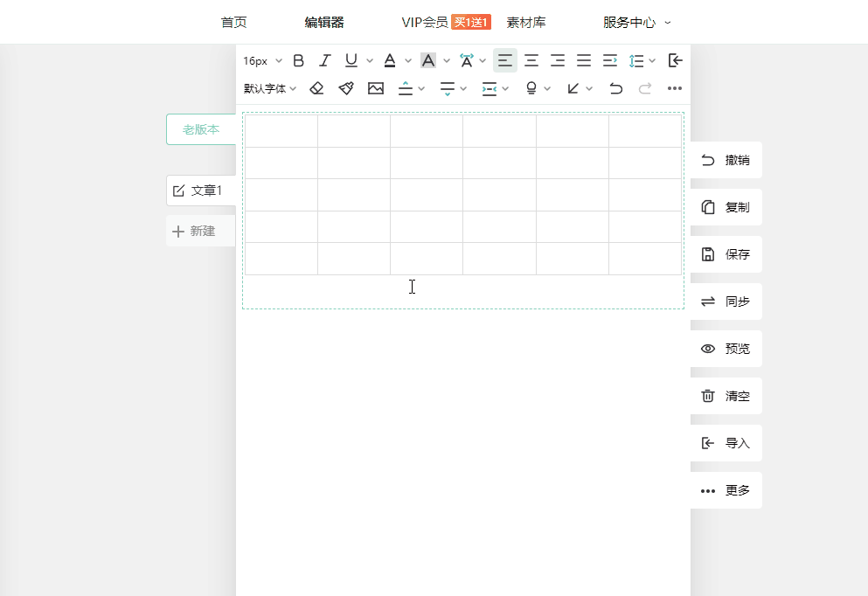Toggle italic formatting
Viewport: 868px width, 596px height.
[325, 60]
